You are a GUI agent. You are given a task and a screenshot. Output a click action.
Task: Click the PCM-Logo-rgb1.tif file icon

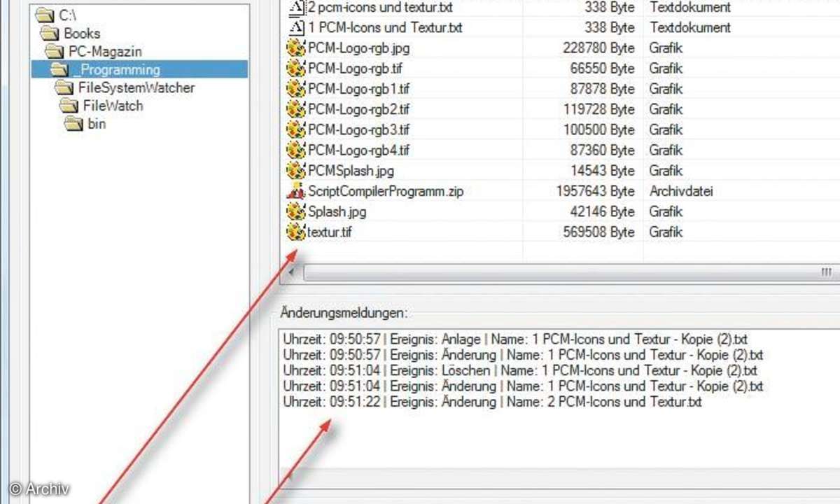click(x=297, y=89)
